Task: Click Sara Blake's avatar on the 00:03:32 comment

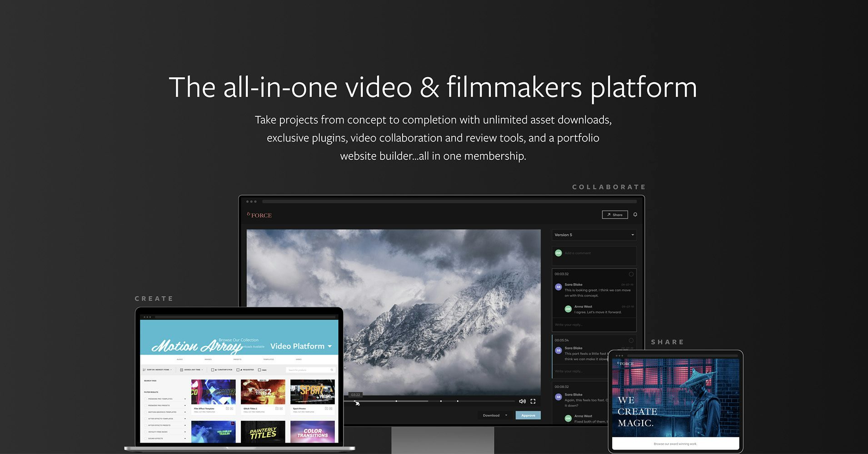Action: pos(559,287)
